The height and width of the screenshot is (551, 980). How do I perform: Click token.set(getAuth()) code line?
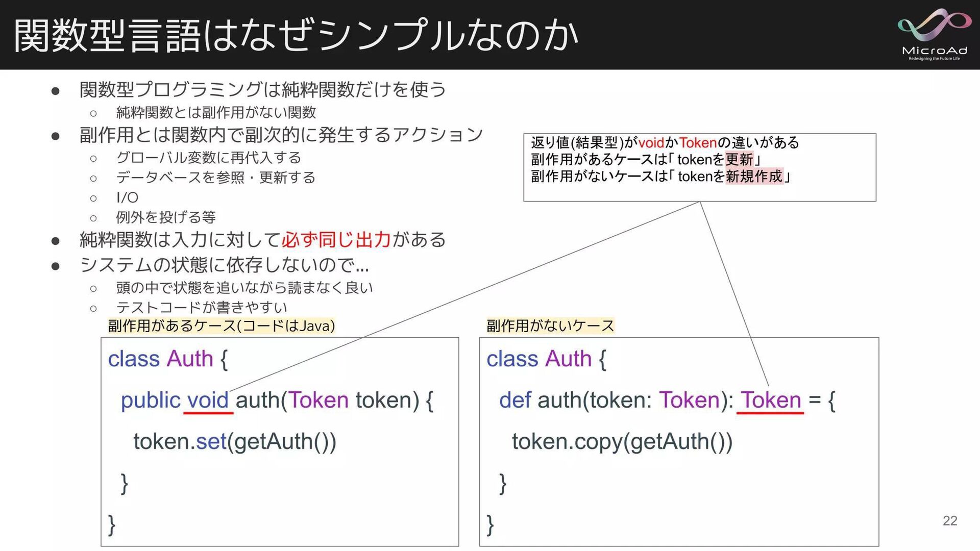click(235, 441)
